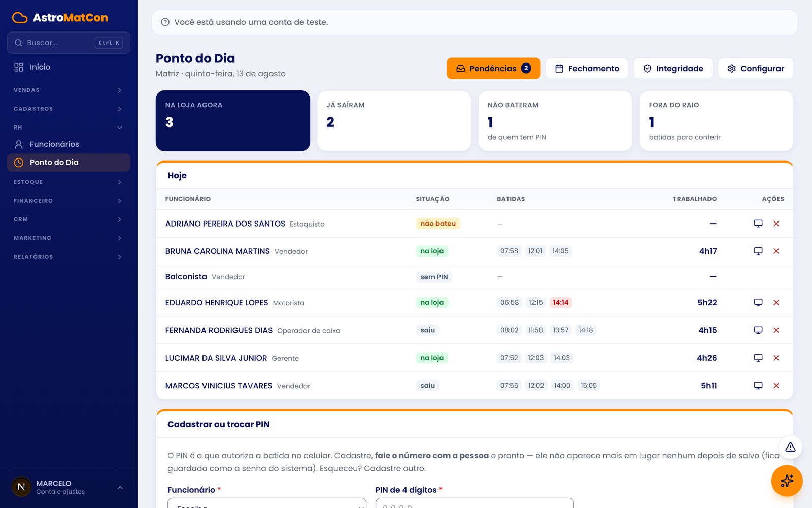Click the test account help icon

coord(165,22)
